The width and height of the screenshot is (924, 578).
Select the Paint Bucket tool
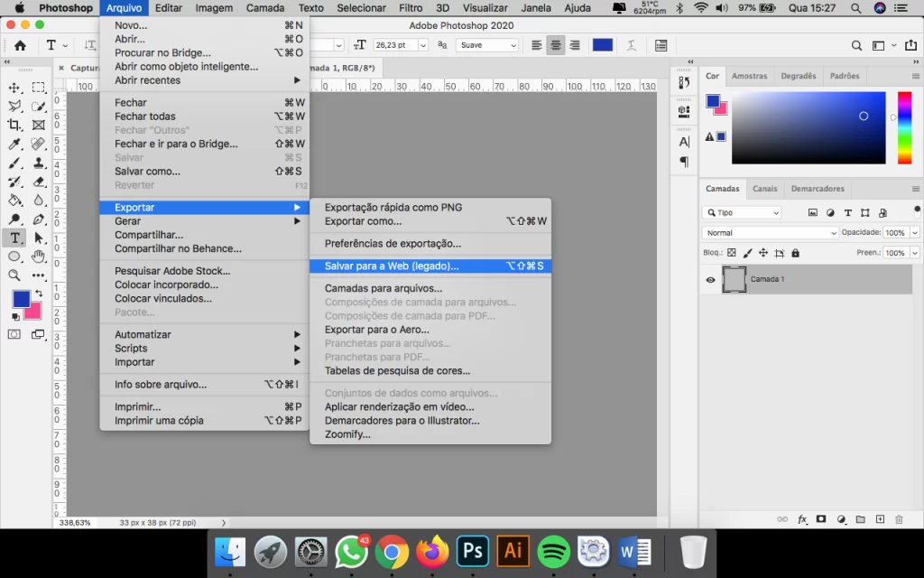point(14,200)
